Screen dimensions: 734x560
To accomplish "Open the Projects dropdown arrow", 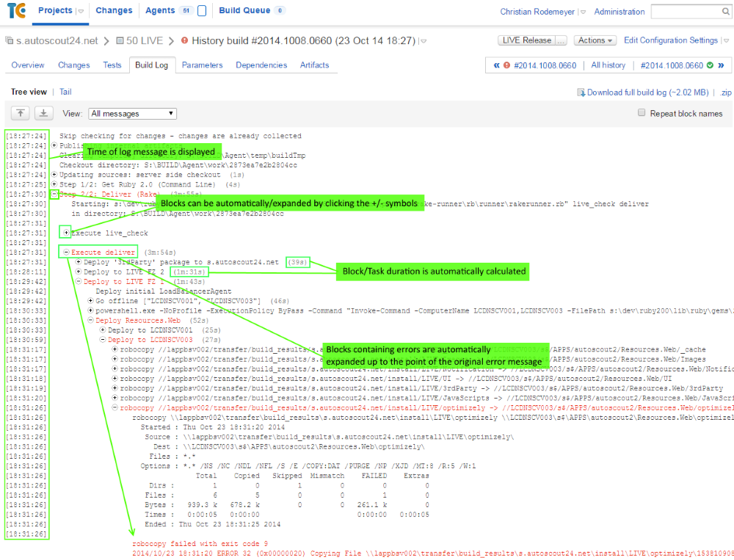I will pos(81,11).
